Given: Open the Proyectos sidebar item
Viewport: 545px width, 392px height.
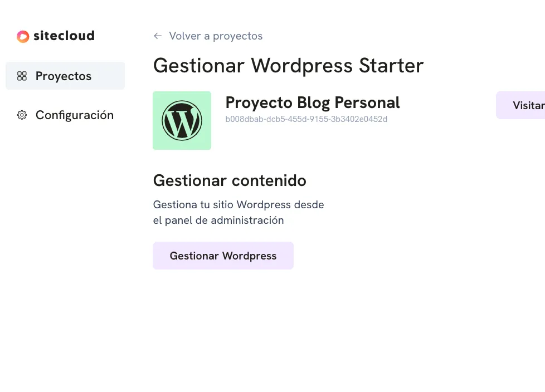Looking at the screenshot, I should point(65,76).
